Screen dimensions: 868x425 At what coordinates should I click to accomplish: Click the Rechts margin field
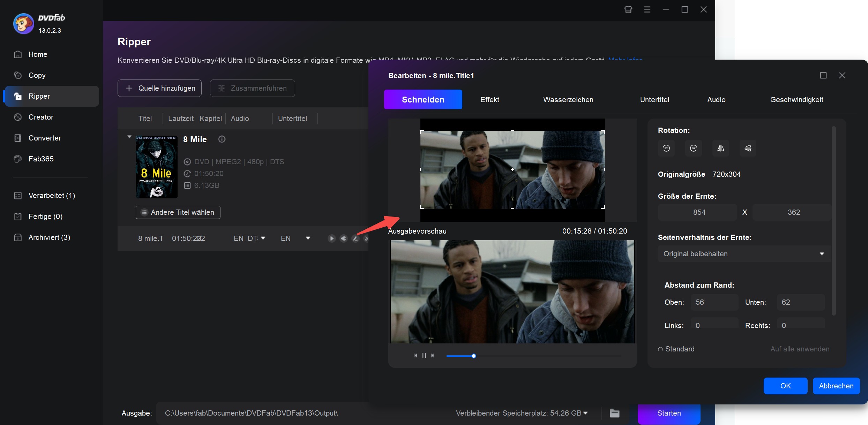click(801, 323)
